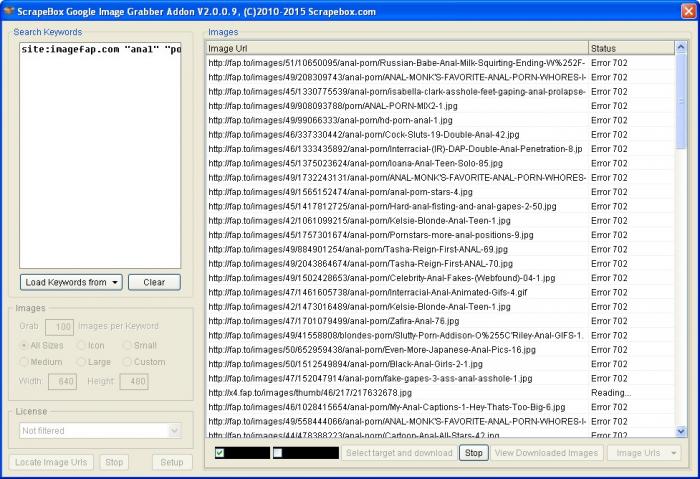Image resolution: width=700 pixels, height=479 pixels.
Task: Select the url row containing 1565152474
Action: (x=440, y=192)
